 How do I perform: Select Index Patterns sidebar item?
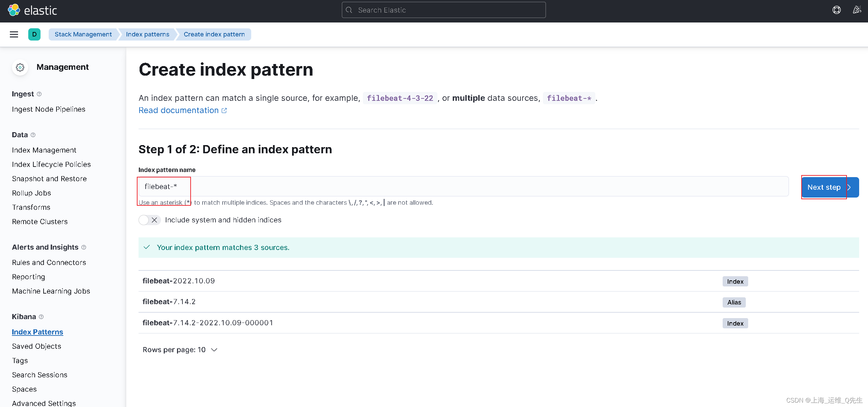(x=37, y=332)
